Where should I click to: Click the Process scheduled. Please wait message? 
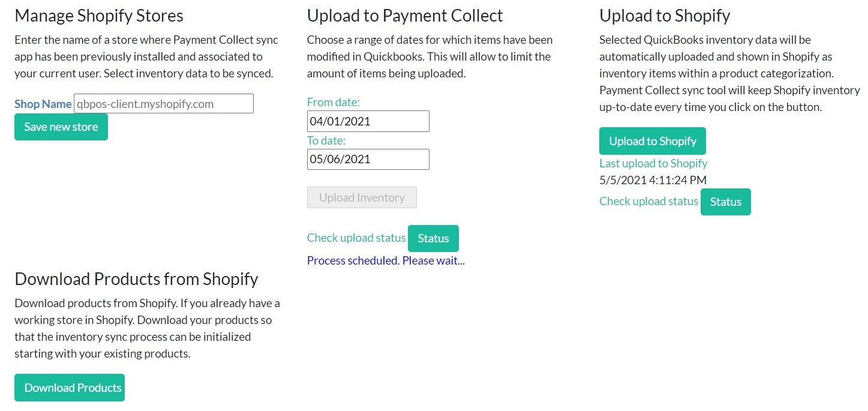386,260
